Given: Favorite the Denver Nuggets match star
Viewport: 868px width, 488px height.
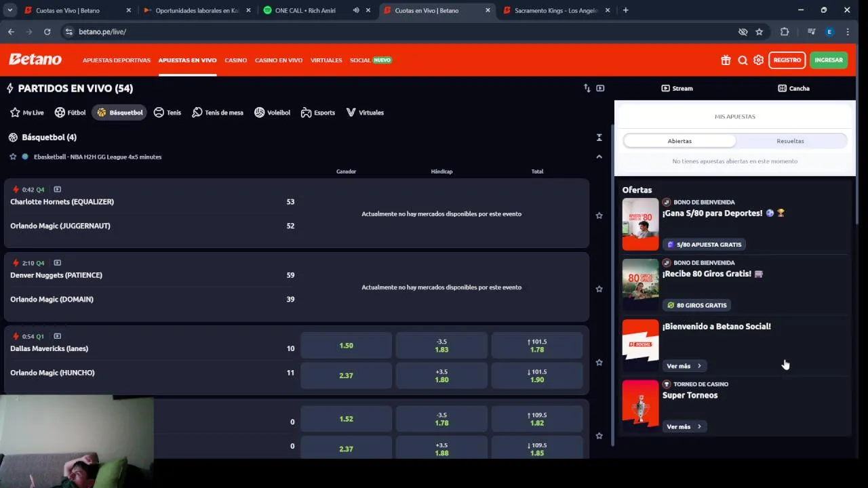Looking at the screenshot, I should 599,289.
